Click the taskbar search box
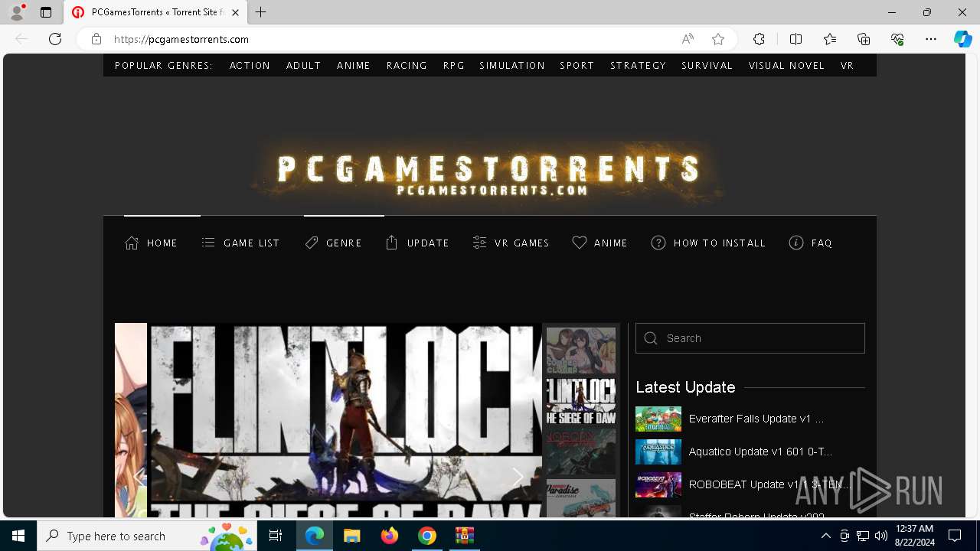The width and height of the screenshot is (980, 551). 147,536
